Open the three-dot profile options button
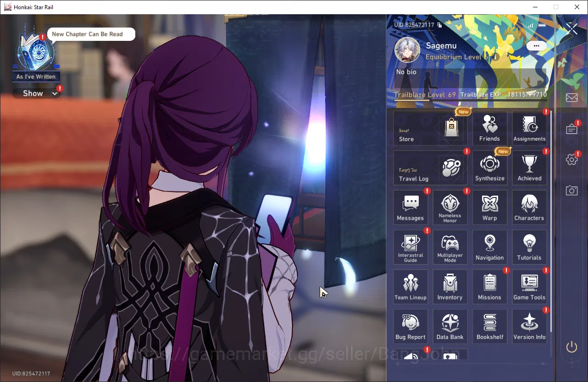The image size is (588, 382). pos(536,46)
